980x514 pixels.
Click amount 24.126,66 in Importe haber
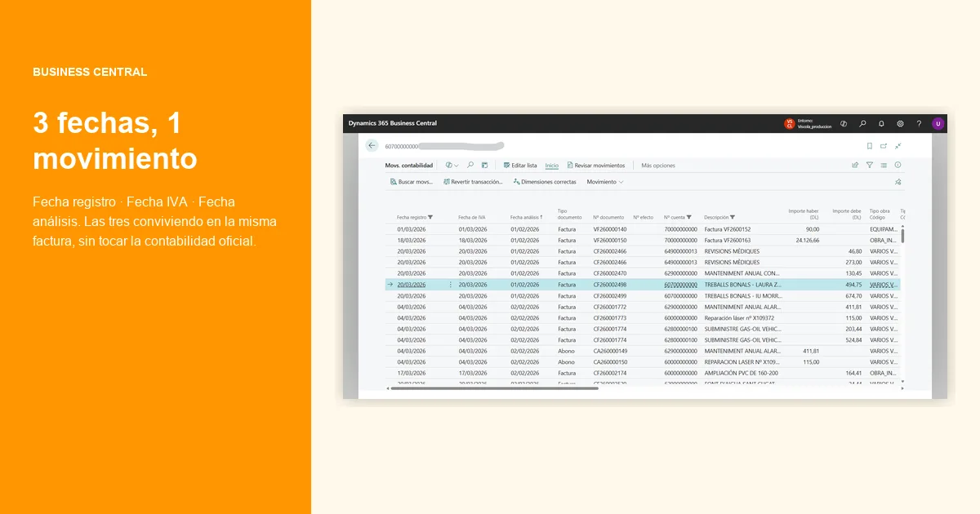point(807,241)
